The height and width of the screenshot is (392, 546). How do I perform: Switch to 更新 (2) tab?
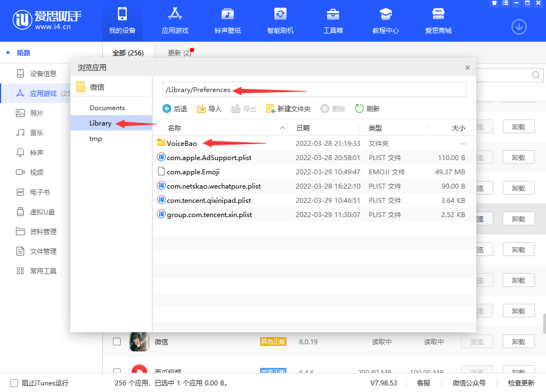(x=179, y=53)
